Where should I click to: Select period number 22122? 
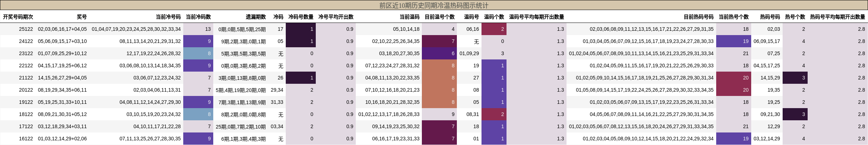pyautogui.click(x=26, y=66)
